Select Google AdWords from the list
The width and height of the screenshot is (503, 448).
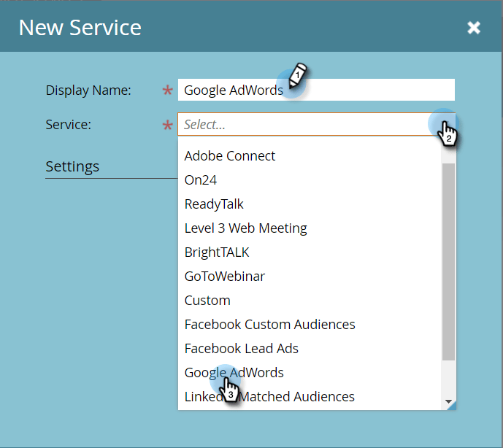click(x=310, y=372)
